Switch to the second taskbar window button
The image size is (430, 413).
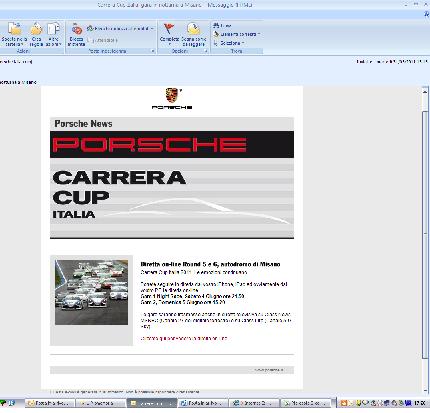coord(101,403)
